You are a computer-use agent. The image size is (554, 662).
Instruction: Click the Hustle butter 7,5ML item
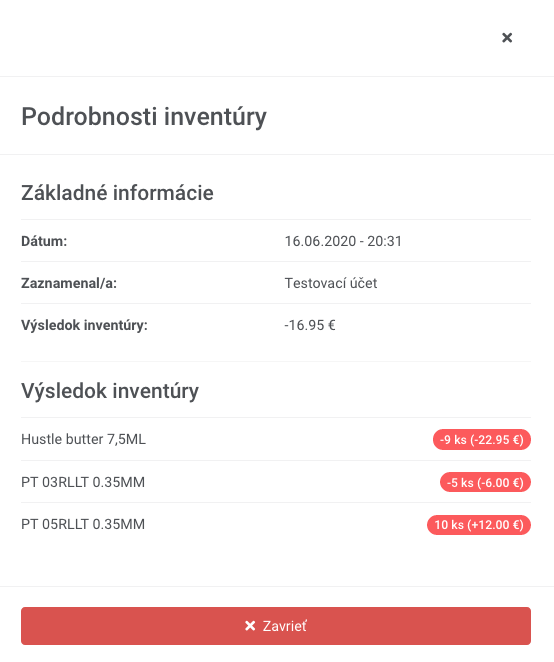84,439
